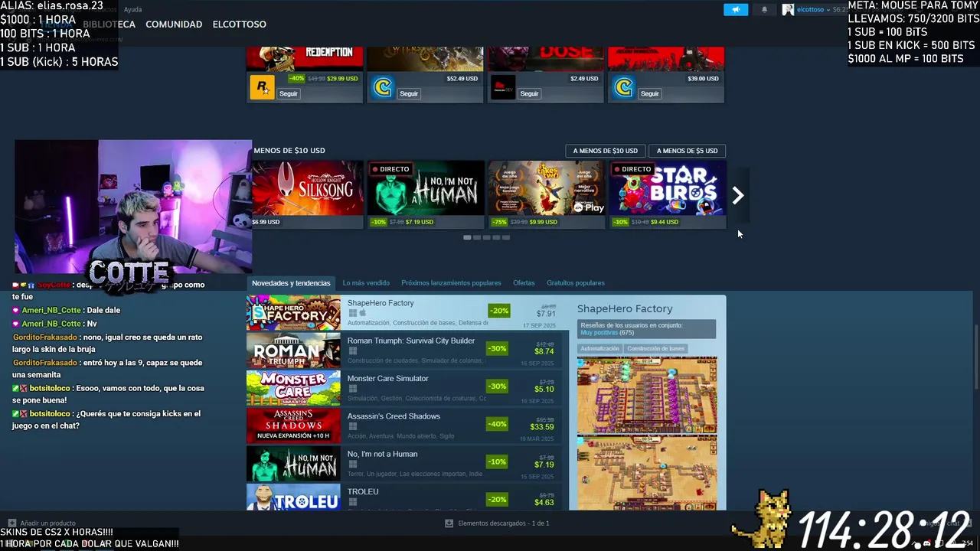This screenshot has width=980, height=551.
Task: Switch to the Gratuitos populares tab
Action: click(576, 283)
